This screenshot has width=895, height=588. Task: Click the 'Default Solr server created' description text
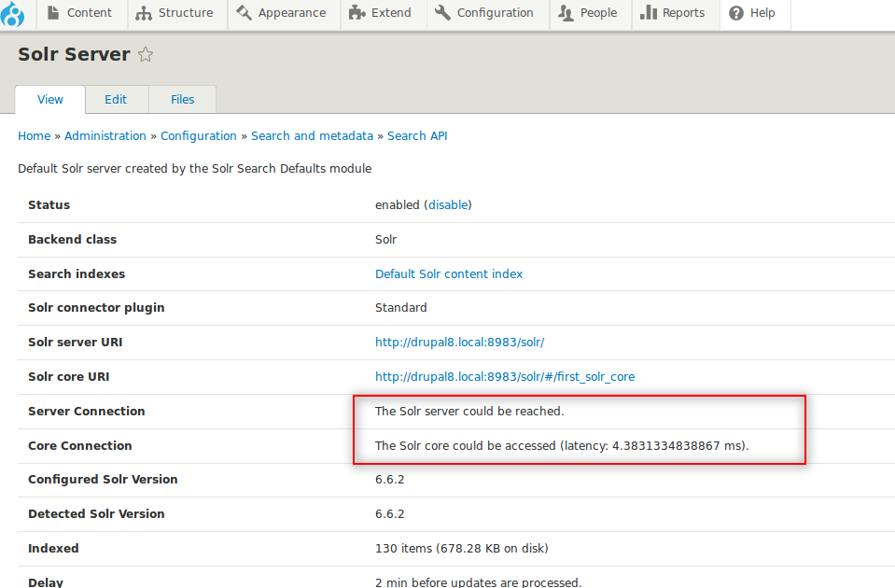click(195, 168)
